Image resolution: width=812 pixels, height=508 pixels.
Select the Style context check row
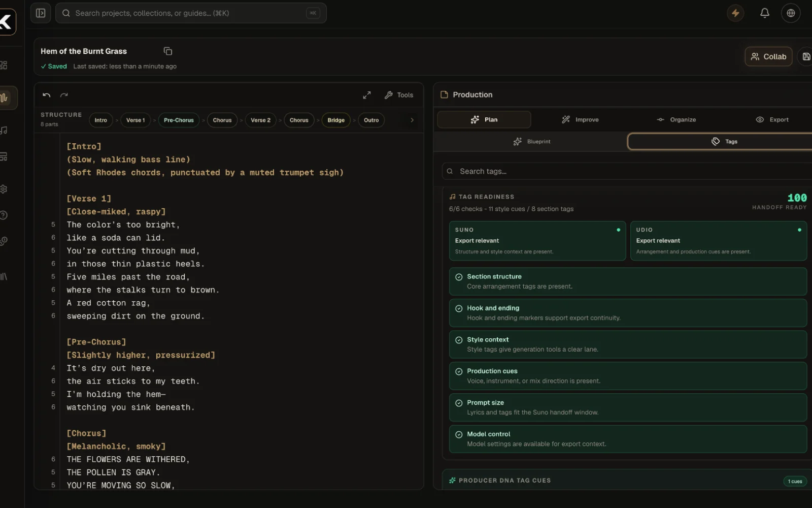628,344
